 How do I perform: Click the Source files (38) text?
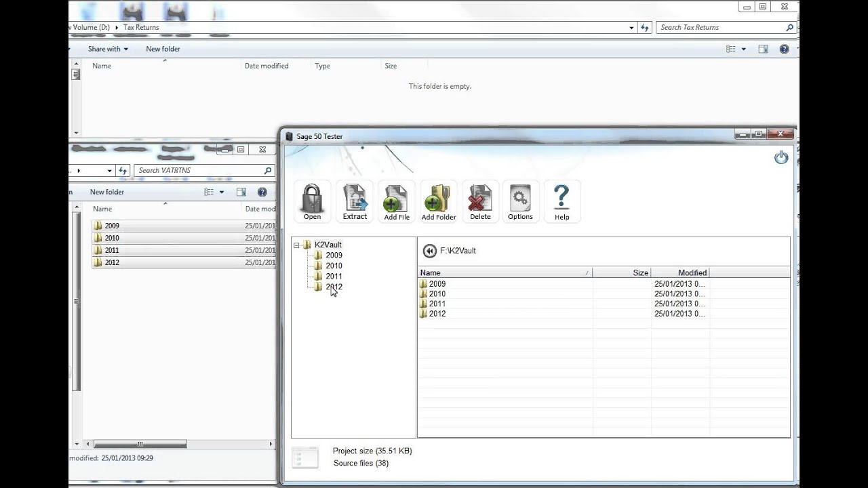pos(361,464)
